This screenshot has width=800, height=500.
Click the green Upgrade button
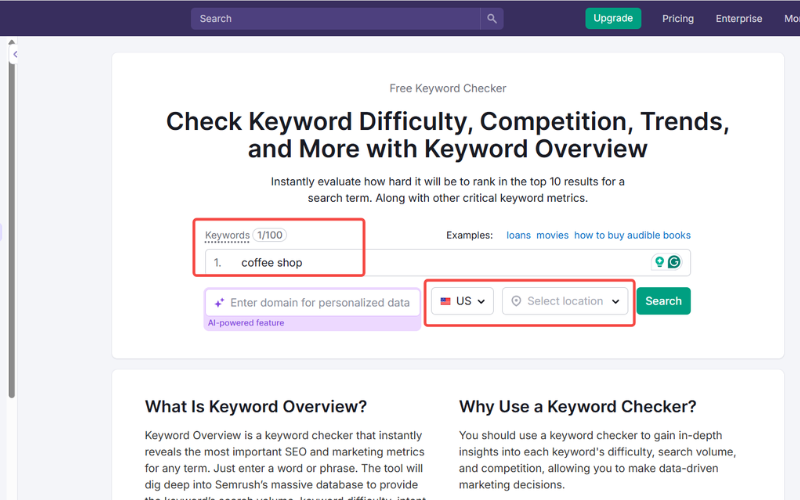click(613, 18)
